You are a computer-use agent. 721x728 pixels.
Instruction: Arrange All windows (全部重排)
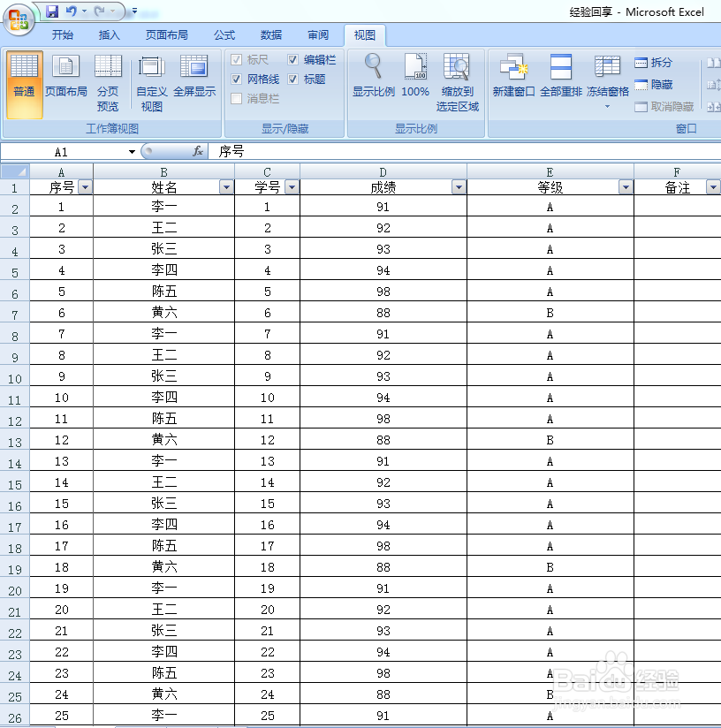tap(561, 76)
